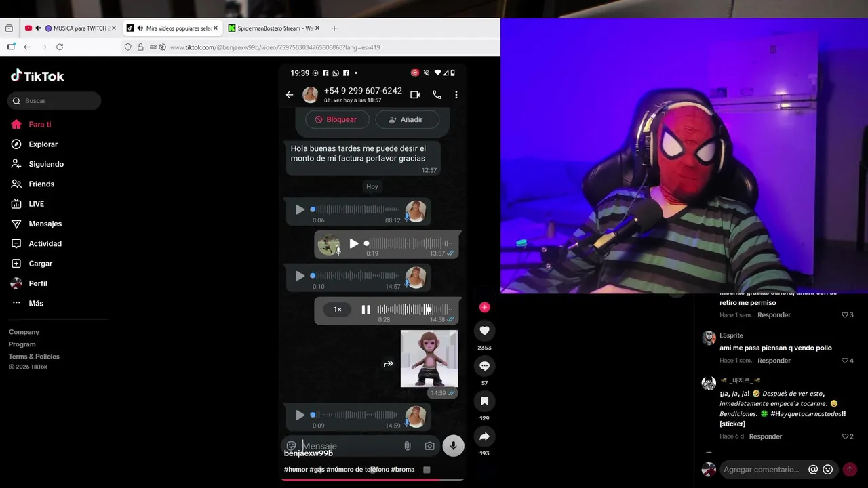Open the Terms & Policies link

(34, 357)
